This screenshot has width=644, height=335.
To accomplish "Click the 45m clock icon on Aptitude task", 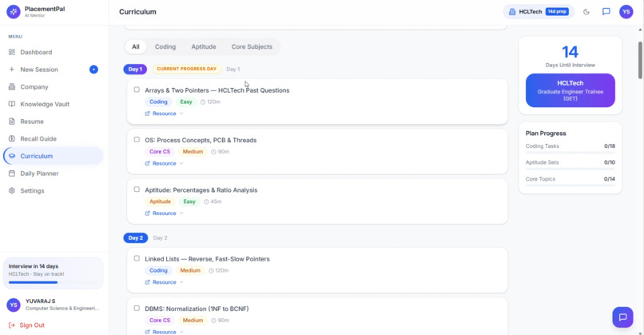I will (206, 201).
